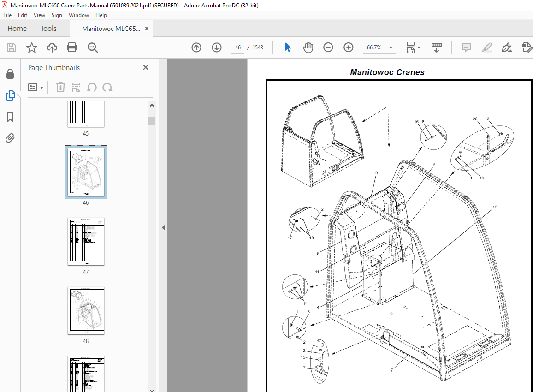Click the page number input field
Image resolution: width=533 pixels, height=392 pixels.
pos(237,47)
